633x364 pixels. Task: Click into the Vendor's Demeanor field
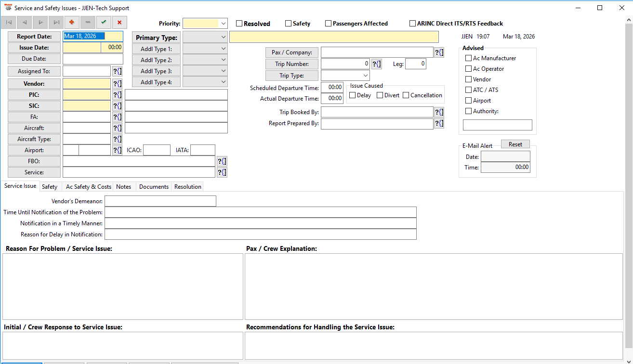pos(160,201)
